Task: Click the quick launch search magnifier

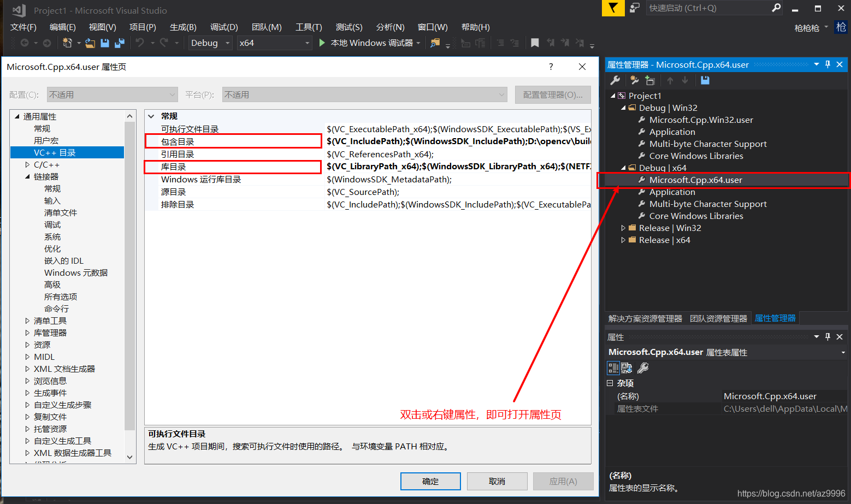Action: click(x=776, y=8)
